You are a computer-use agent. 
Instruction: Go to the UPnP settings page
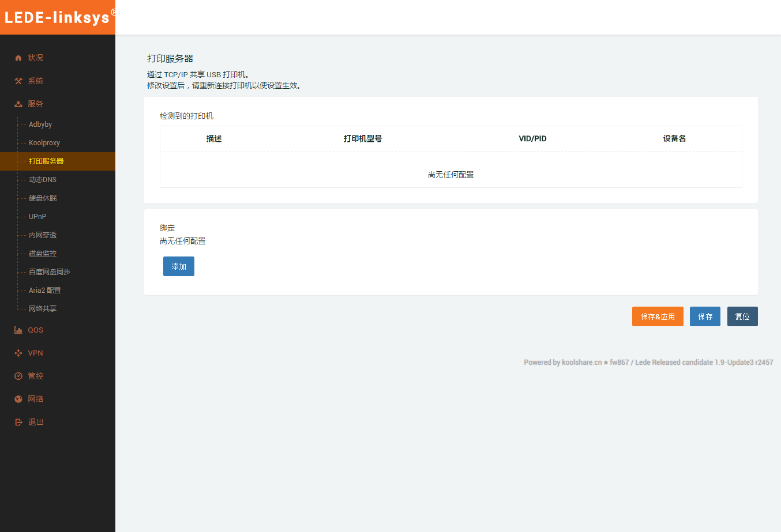[x=37, y=217]
